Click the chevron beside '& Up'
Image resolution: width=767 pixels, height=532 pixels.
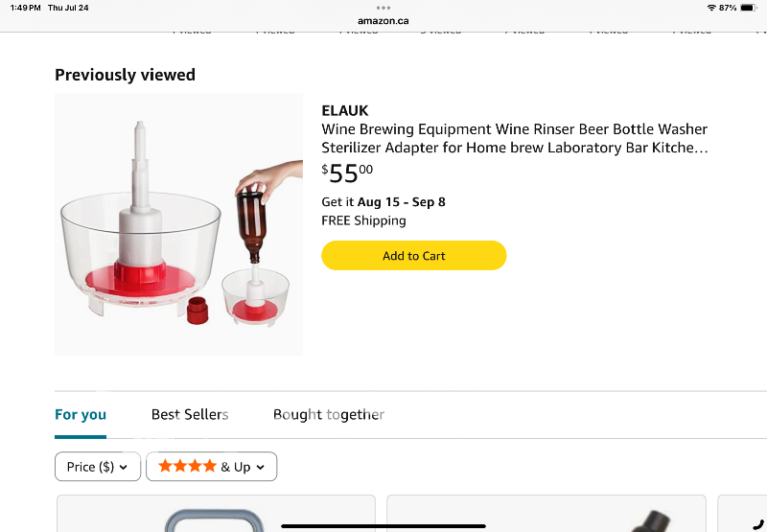click(x=261, y=468)
